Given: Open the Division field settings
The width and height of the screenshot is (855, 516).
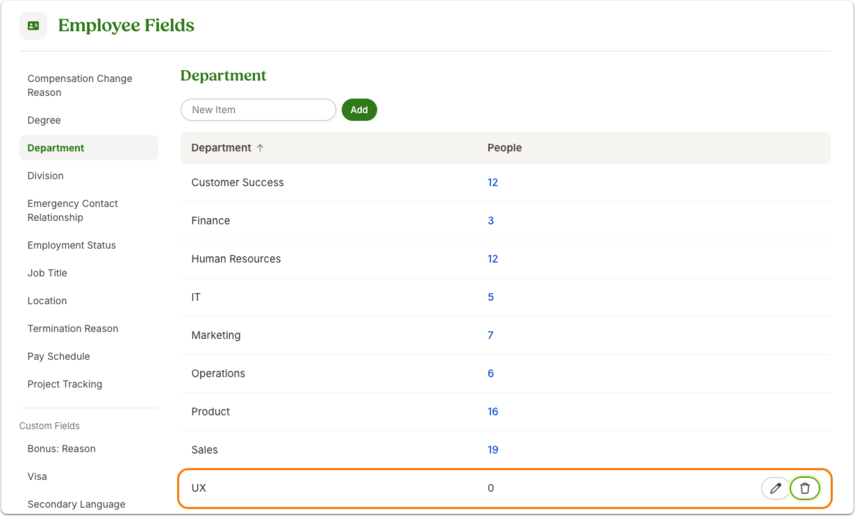Looking at the screenshot, I should pyautogui.click(x=45, y=176).
